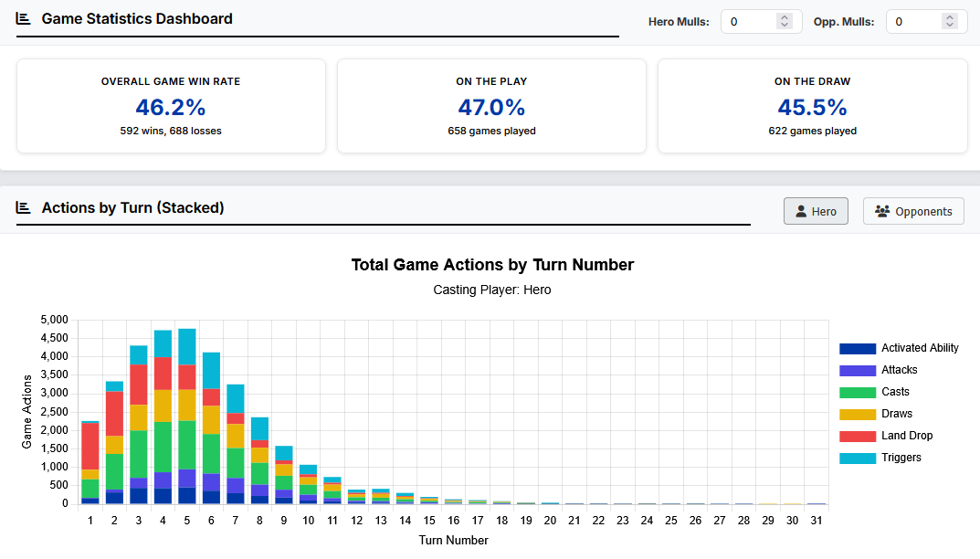Viewport: 980px width, 559px height.
Task: Click the Opp. Mulls stepper arrows
Action: (x=949, y=21)
